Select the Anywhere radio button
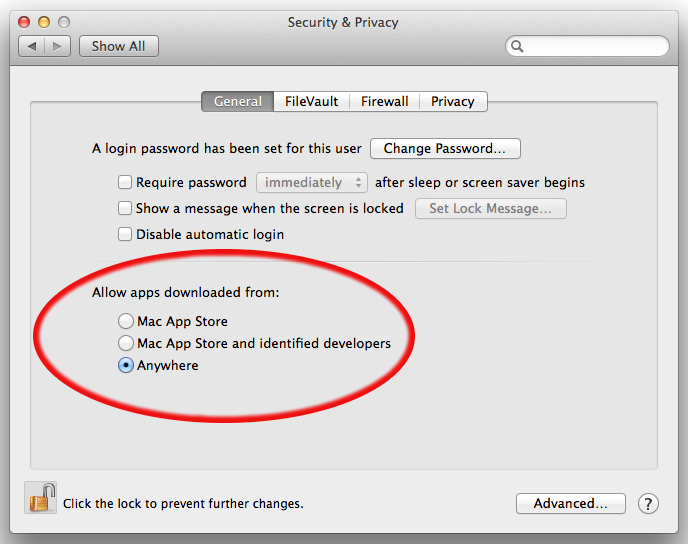The width and height of the screenshot is (688, 544). tap(126, 365)
